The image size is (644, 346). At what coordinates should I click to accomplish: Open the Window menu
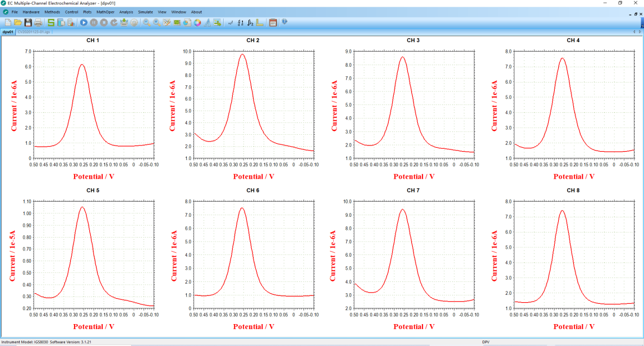click(178, 12)
